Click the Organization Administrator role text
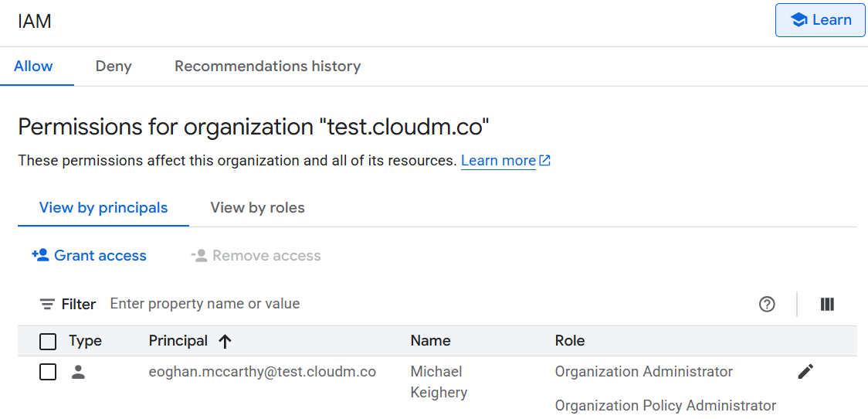Image resolution: width=868 pixels, height=419 pixels. click(644, 372)
